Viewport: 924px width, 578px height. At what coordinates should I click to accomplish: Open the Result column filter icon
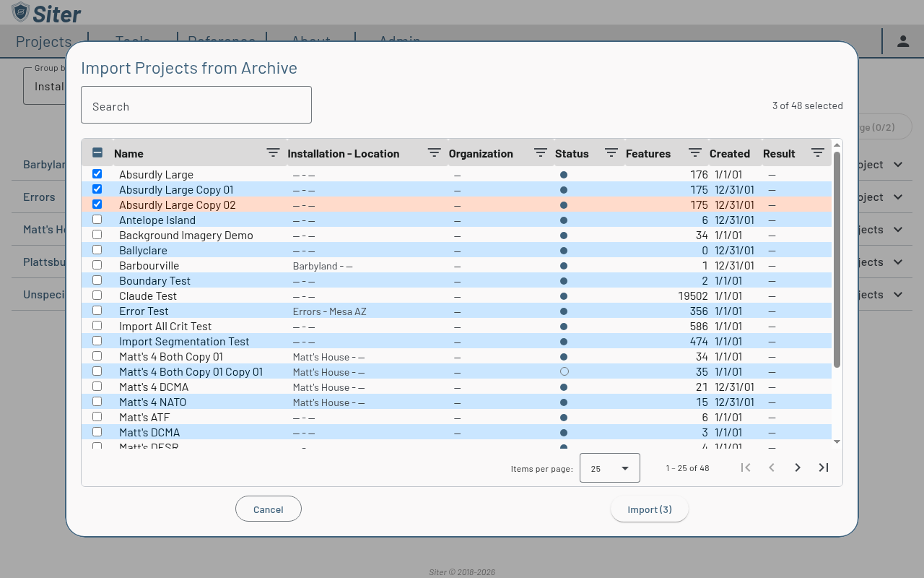click(818, 153)
